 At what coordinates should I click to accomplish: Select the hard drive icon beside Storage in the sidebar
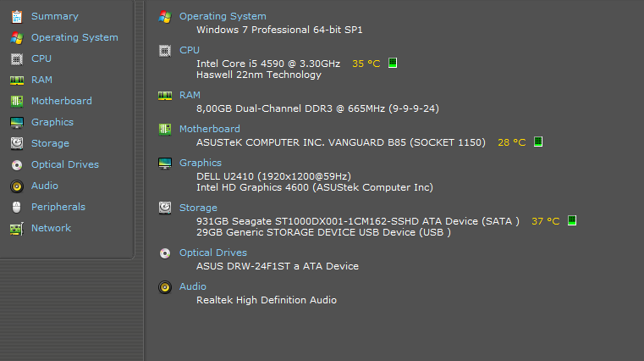(x=17, y=143)
